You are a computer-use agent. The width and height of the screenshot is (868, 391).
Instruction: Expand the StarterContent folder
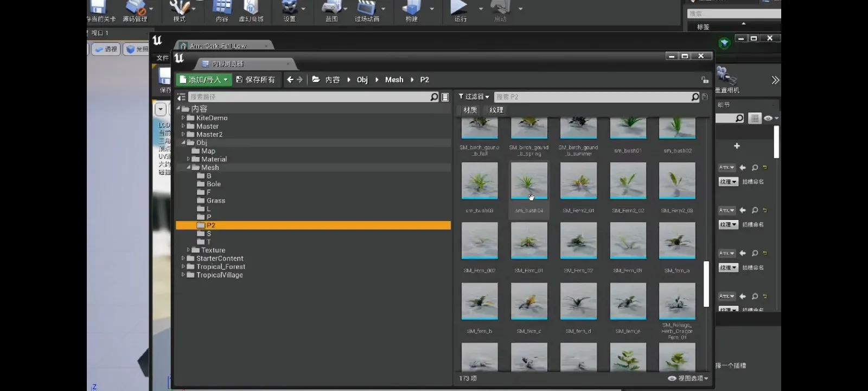pos(183,258)
